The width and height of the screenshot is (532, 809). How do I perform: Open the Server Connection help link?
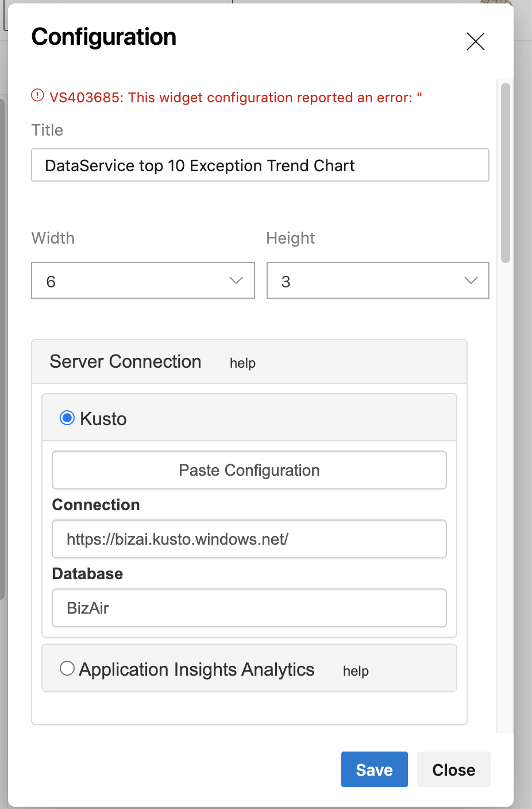[x=242, y=363]
